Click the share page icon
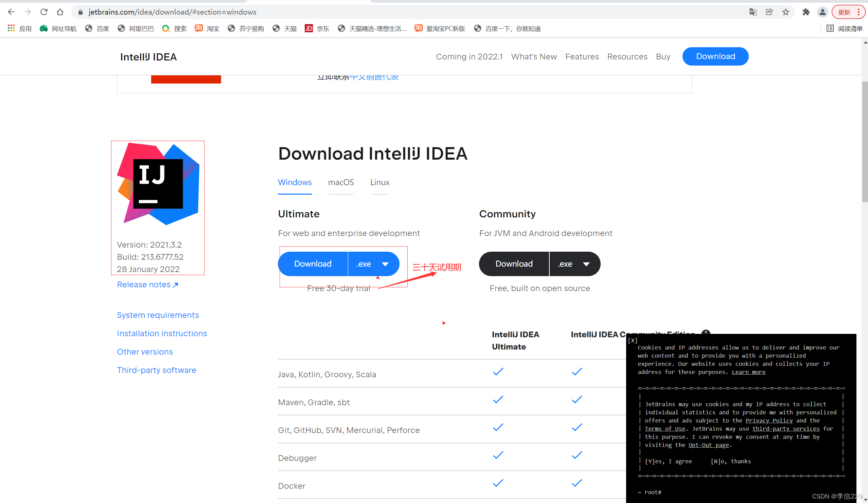This screenshot has height=503, width=868. (x=769, y=12)
